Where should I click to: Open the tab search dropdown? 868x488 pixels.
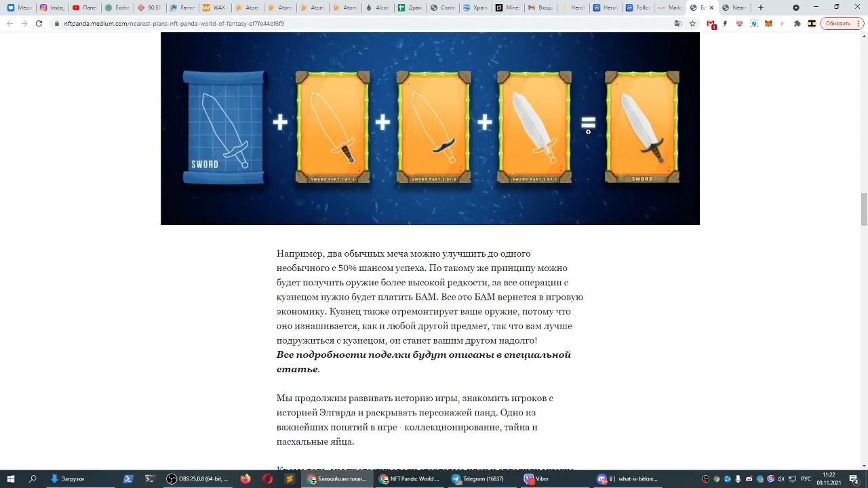(x=795, y=7)
